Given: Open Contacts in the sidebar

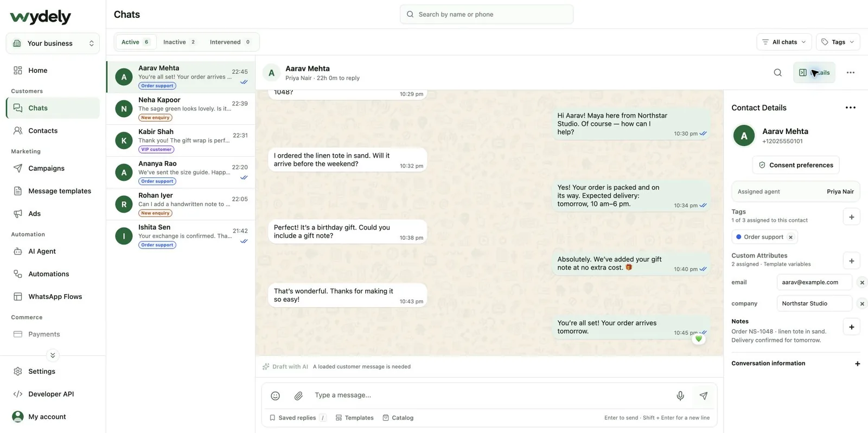Looking at the screenshot, I should click(53, 131).
